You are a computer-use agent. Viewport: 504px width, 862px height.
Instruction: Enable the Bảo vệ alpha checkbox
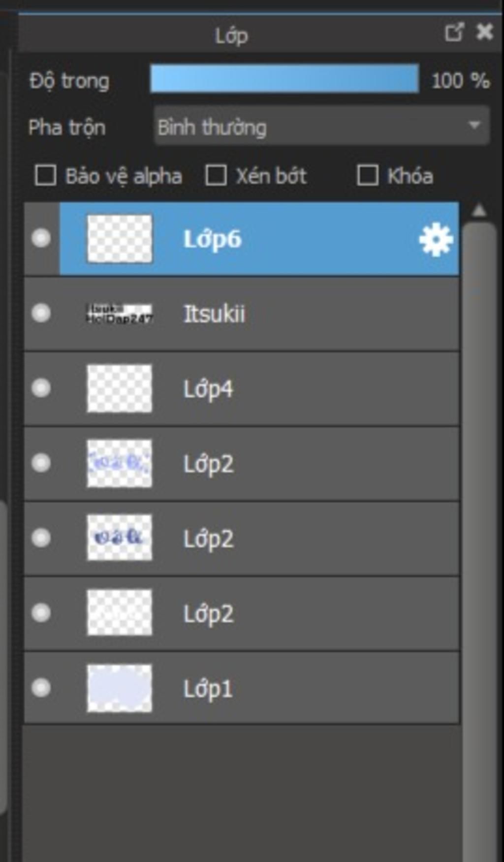pos(45,175)
